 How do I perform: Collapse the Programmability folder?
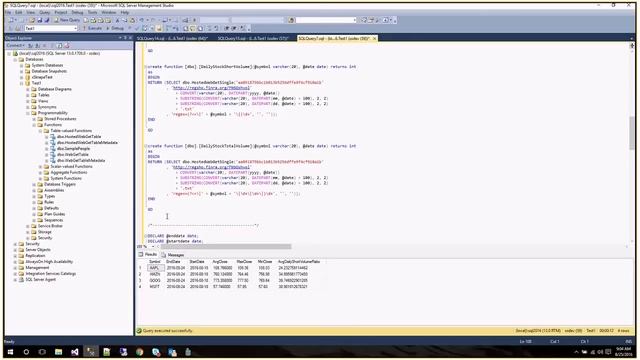click(x=28, y=113)
